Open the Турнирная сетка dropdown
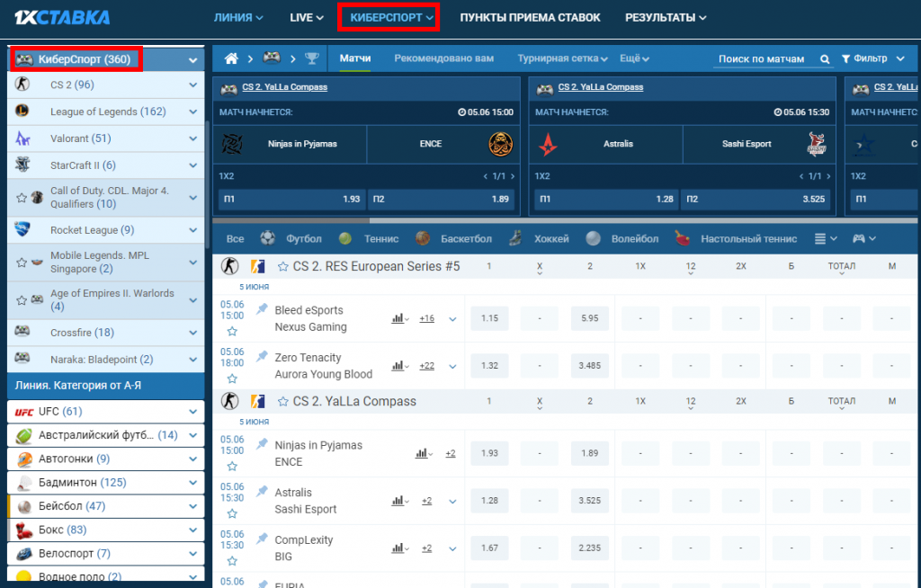 pos(562,58)
